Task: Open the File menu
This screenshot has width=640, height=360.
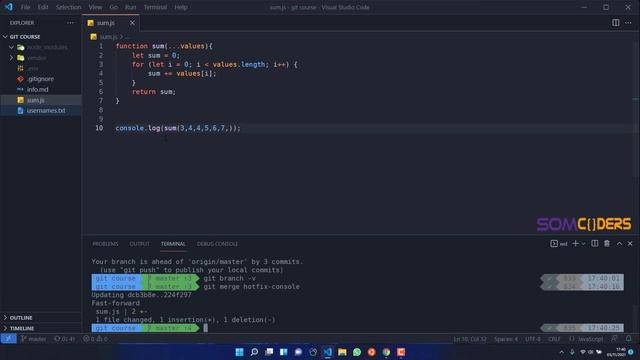Action: pos(25,7)
